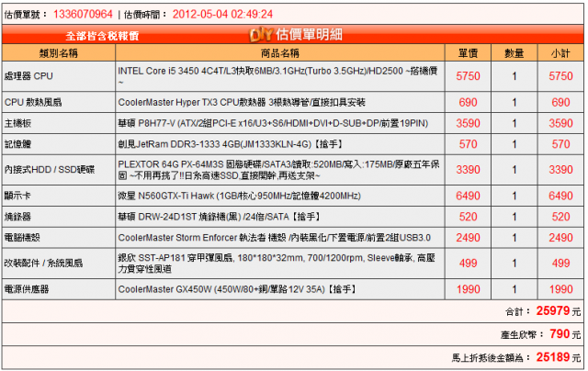
Task: Click unit price 520 for the burner
Action: click(x=468, y=217)
